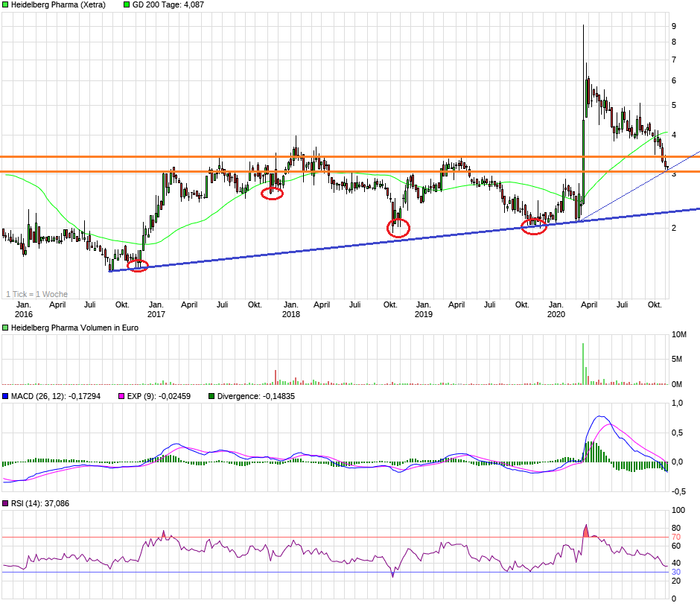Click the blue 30 level on RSI axis
700x606 pixels.
(676, 572)
